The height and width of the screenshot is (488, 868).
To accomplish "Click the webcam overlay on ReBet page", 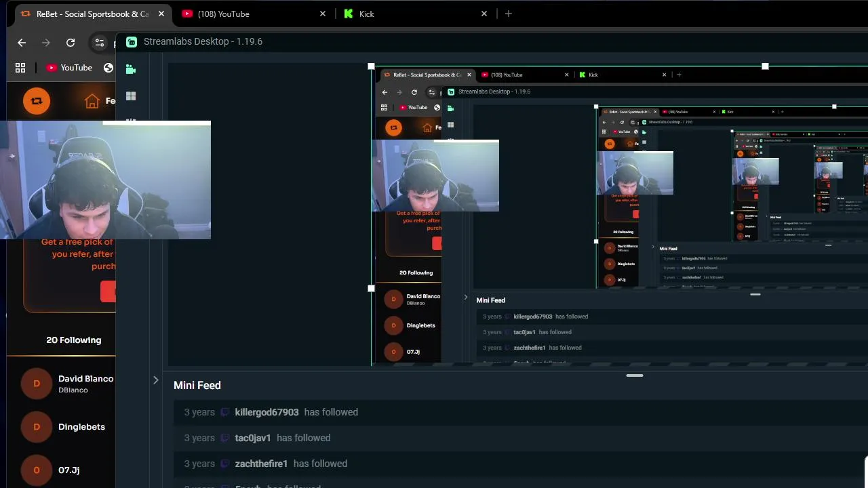I will pos(105,180).
